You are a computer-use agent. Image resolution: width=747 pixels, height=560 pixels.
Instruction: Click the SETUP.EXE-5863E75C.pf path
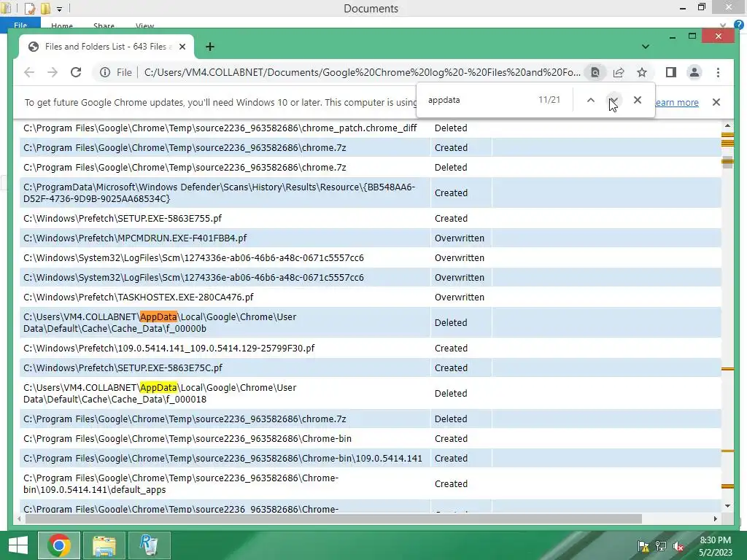pyautogui.click(x=123, y=368)
